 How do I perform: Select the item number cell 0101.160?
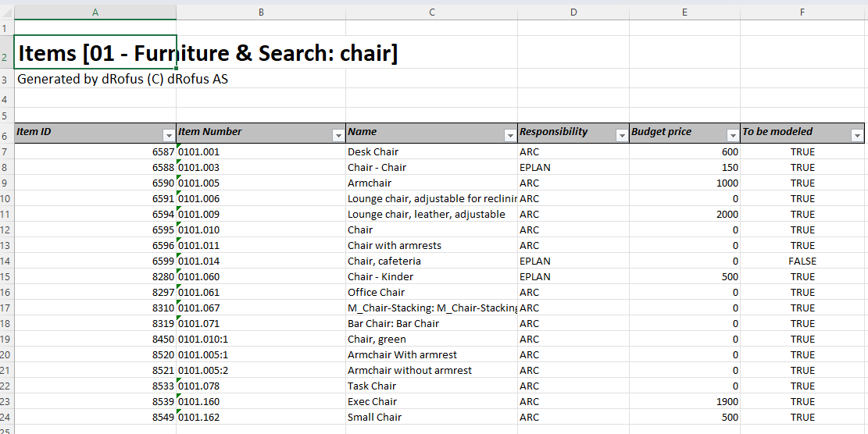click(x=261, y=401)
